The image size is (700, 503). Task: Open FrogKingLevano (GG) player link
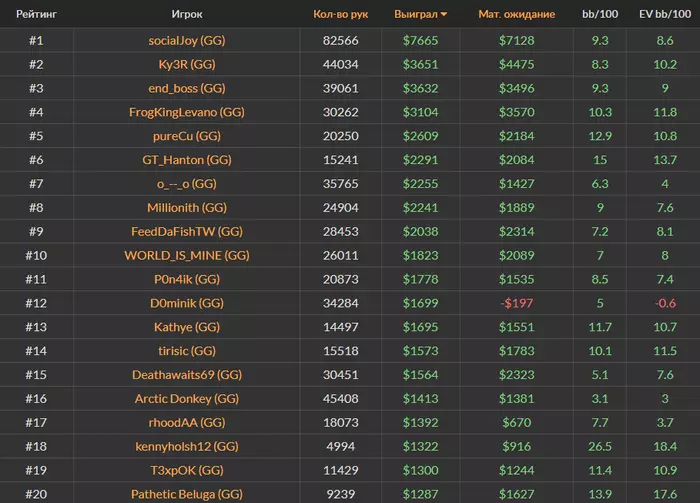(187, 112)
